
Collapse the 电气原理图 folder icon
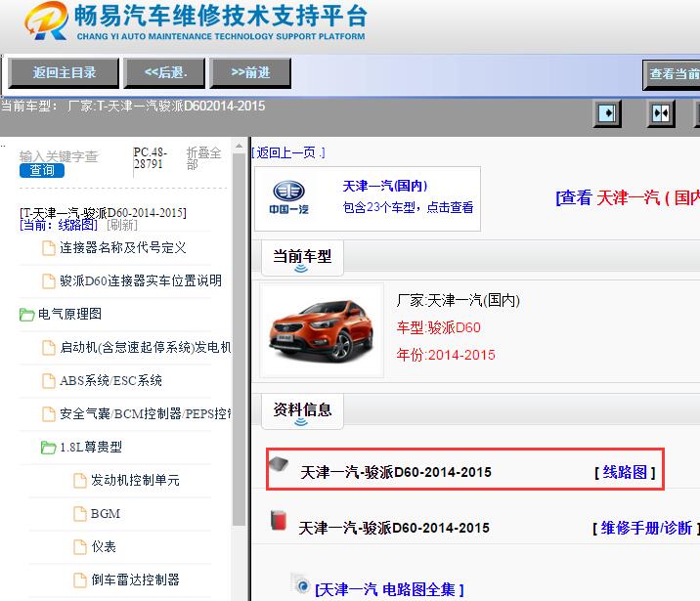pyautogui.click(x=26, y=315)
